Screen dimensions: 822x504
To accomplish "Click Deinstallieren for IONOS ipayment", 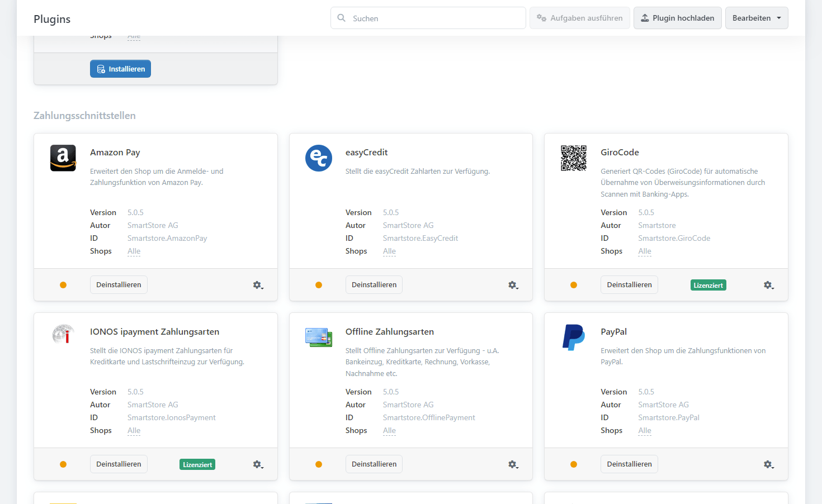I will (x=119, y=464).
